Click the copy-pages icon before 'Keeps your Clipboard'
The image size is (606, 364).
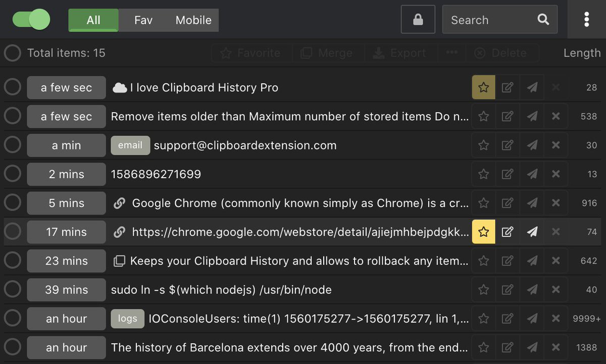[119, 261]
